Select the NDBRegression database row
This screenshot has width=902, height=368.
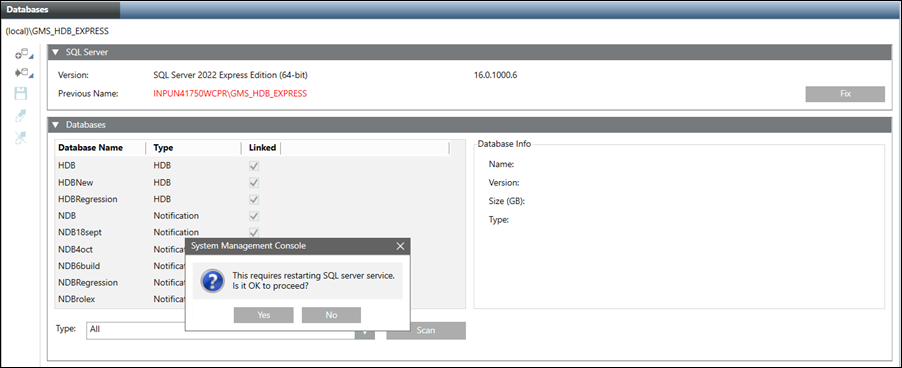(x=121, y=283)
